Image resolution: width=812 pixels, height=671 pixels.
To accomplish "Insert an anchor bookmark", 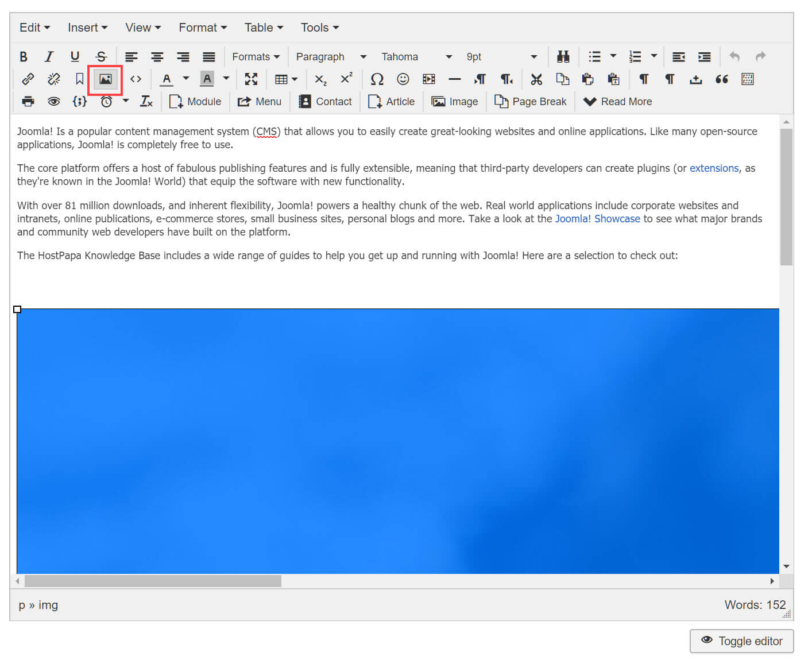I will [80, 79].
